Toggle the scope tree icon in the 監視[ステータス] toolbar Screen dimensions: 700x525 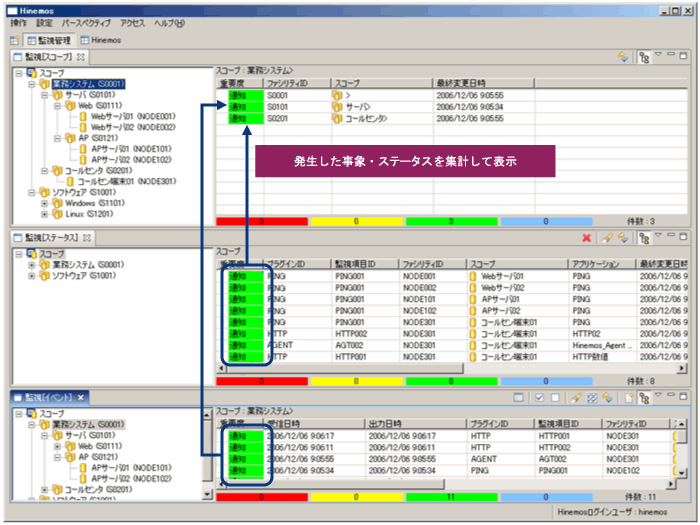coord(644,238)
